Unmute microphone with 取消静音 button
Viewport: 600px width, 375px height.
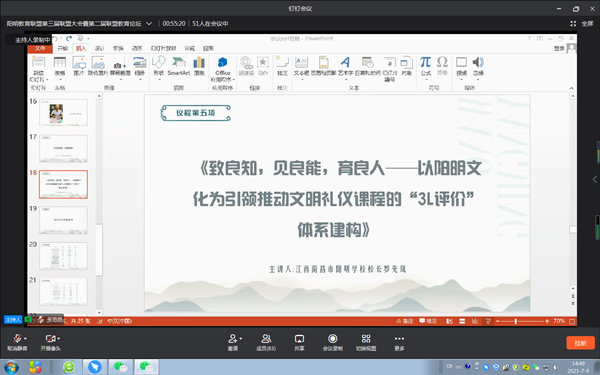[17, 342]
